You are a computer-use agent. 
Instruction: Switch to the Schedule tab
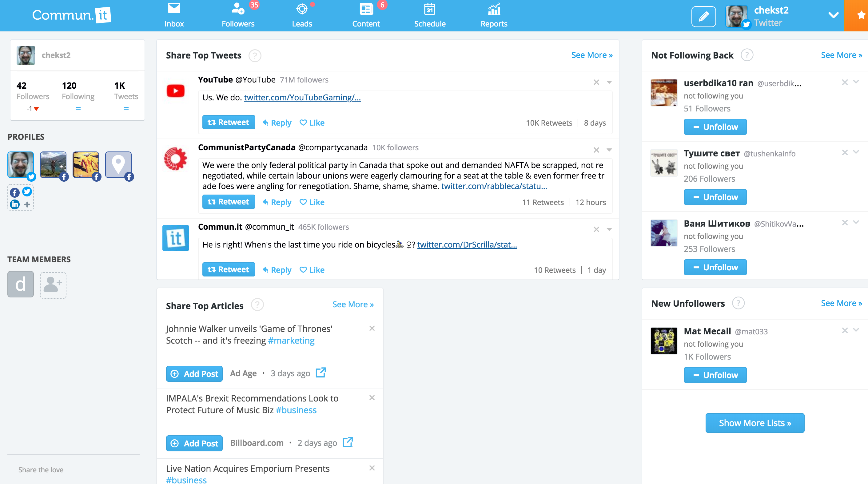(x=430, y=15)
